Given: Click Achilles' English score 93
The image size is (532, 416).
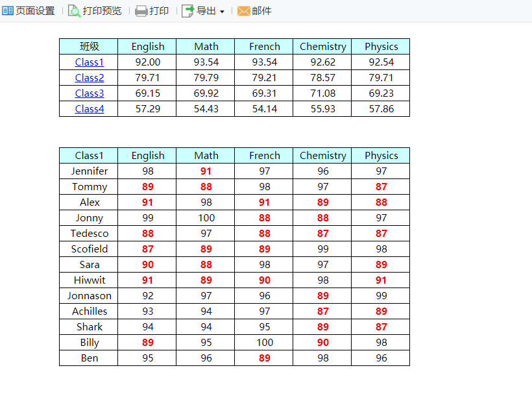Looking at the screenshot, I should click(147, 311).
